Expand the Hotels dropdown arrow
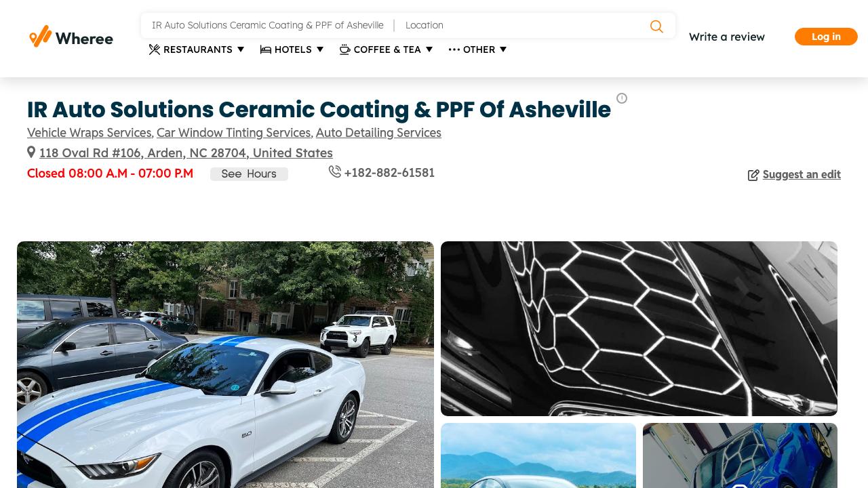The height and width of the screenshot is (488, 868). pos(320,49)
